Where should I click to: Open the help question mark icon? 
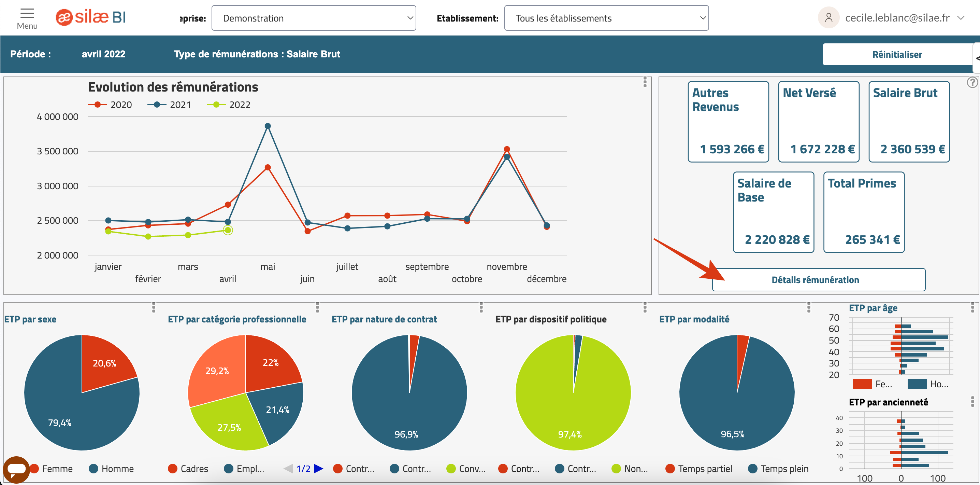[x=972, y=82]
